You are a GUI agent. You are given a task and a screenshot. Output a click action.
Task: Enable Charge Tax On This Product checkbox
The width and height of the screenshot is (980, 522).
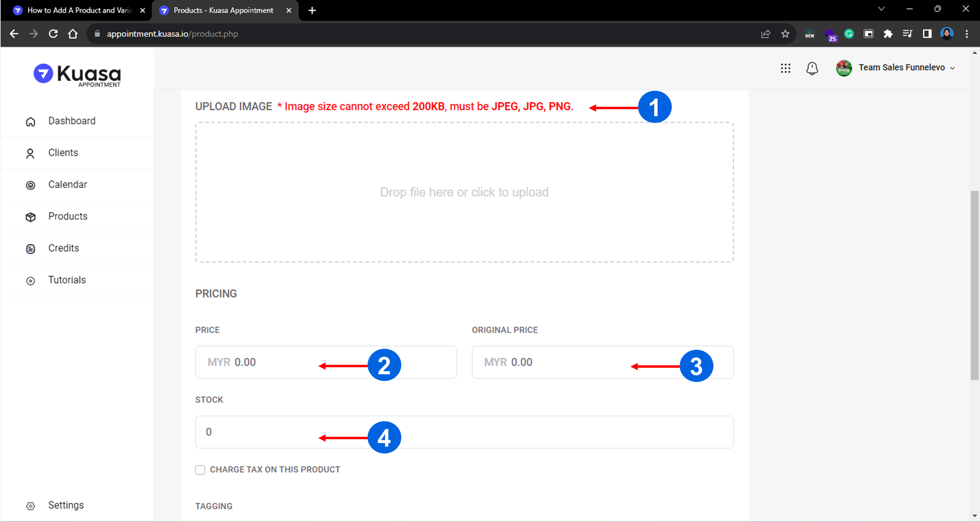(x=200, y=470)
